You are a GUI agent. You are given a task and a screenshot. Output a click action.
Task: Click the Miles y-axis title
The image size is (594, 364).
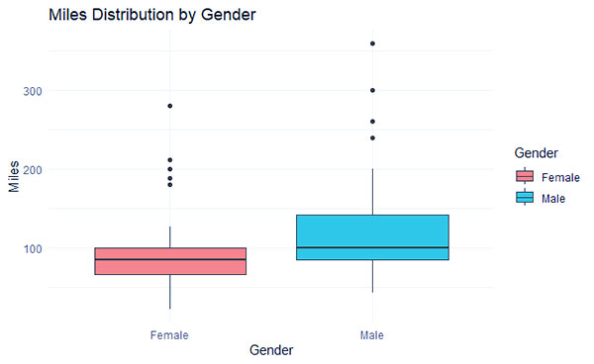pos(14,177)
